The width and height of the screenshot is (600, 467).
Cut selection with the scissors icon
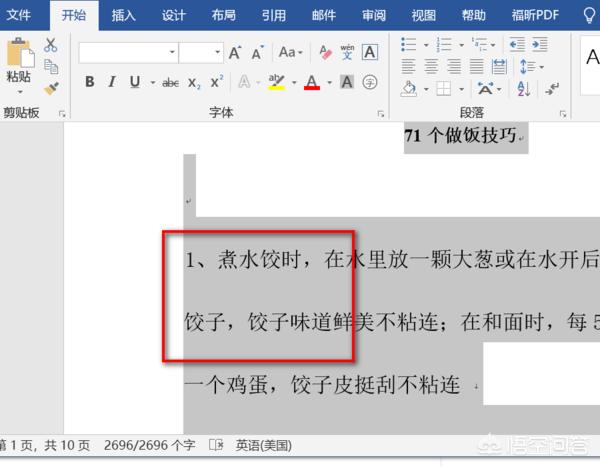tap(51, 45)
